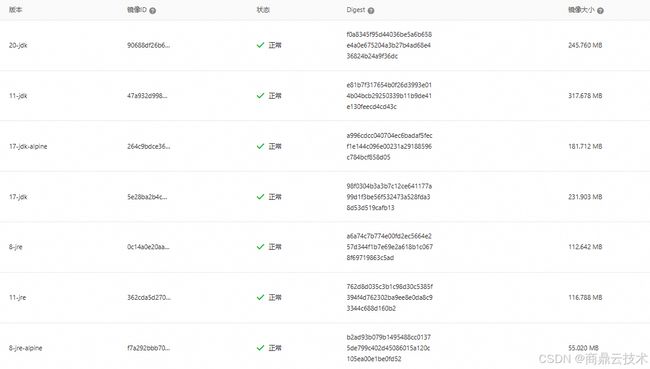This screenshot has width=650, height=369.
Task: Select the Digest column header text
Action: [x=356, y=10]
